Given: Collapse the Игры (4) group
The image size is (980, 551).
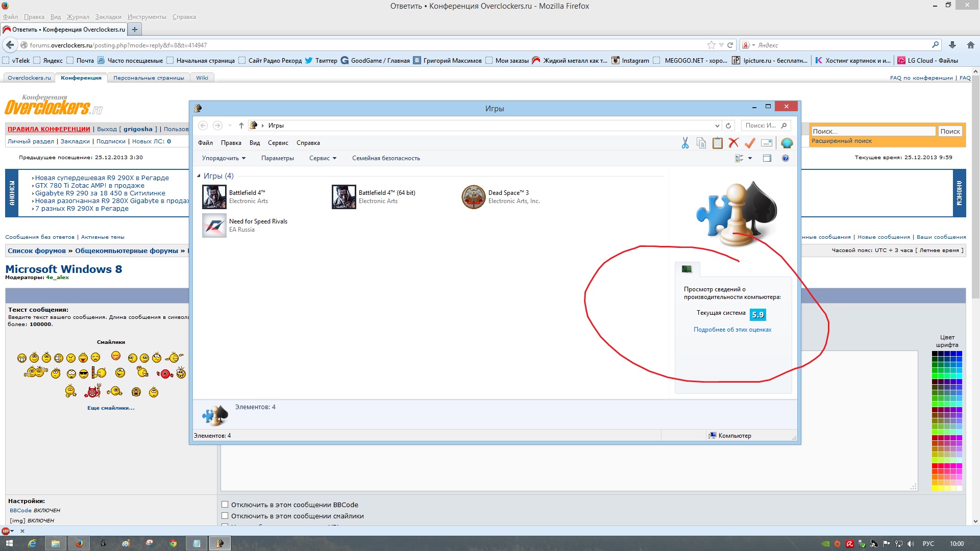Looking at the screenshot, I should [x=199, y=176].
